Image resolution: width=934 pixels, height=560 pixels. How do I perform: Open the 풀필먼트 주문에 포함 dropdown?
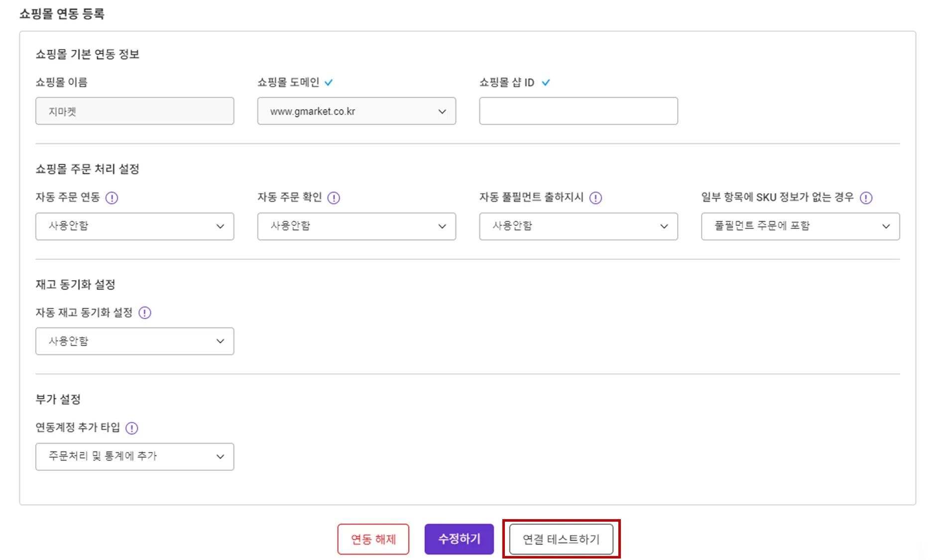pos(800,226)
